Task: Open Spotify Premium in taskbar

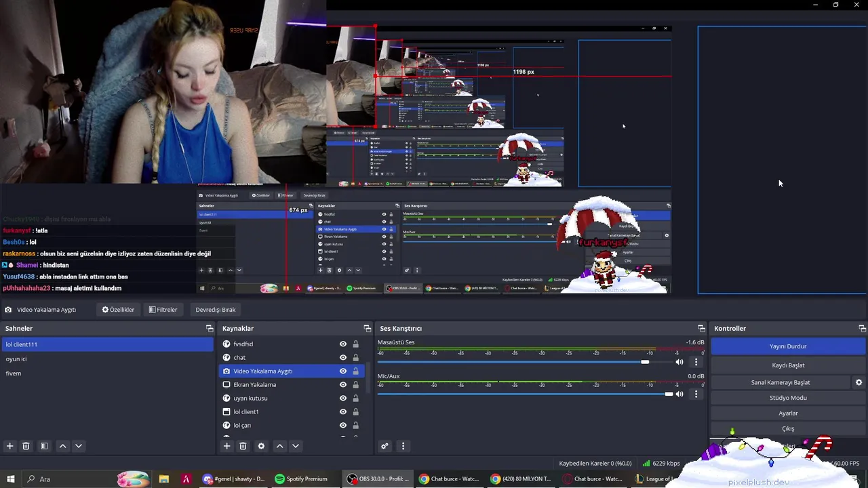Action: point(301,479)
